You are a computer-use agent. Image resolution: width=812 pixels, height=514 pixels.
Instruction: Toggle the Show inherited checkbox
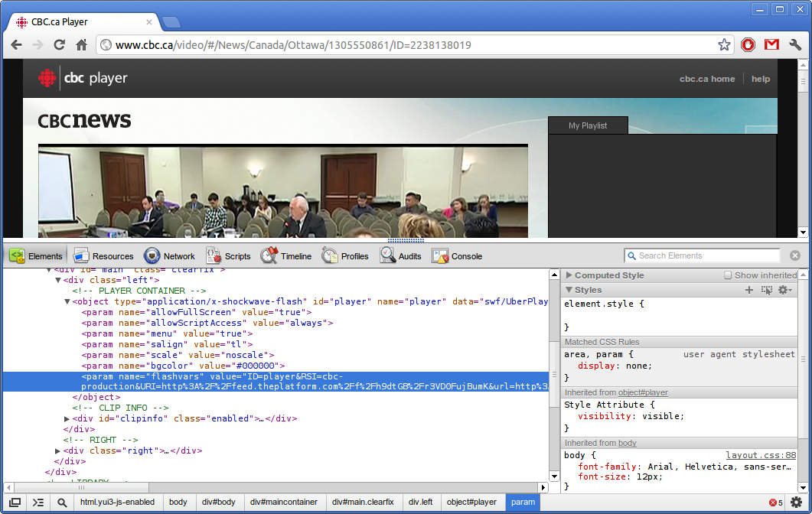click(728, 275)
